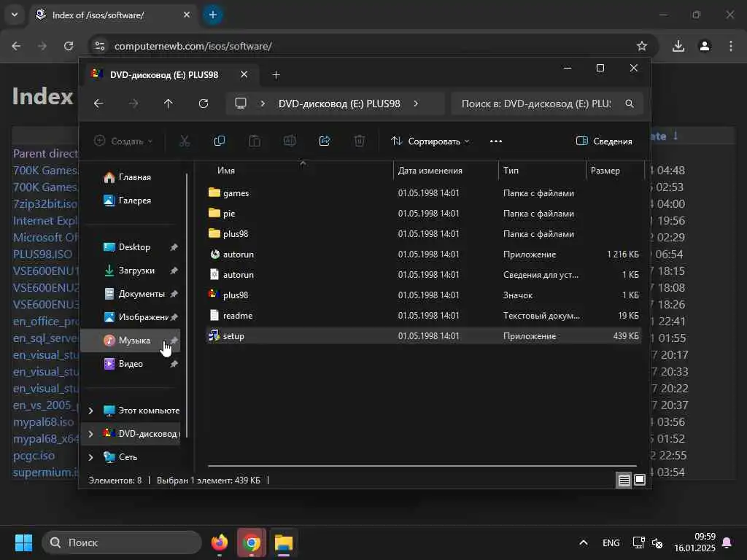Switch to details list view icon in status bar
This screenshot has width=747, height=560.
tap(624, 480)
